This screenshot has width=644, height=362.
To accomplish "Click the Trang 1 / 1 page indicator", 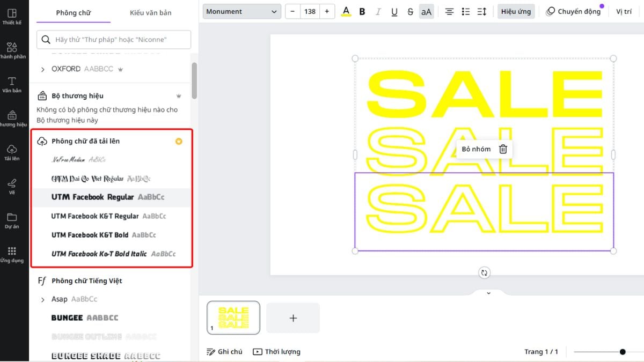I will tap(541, 352).
